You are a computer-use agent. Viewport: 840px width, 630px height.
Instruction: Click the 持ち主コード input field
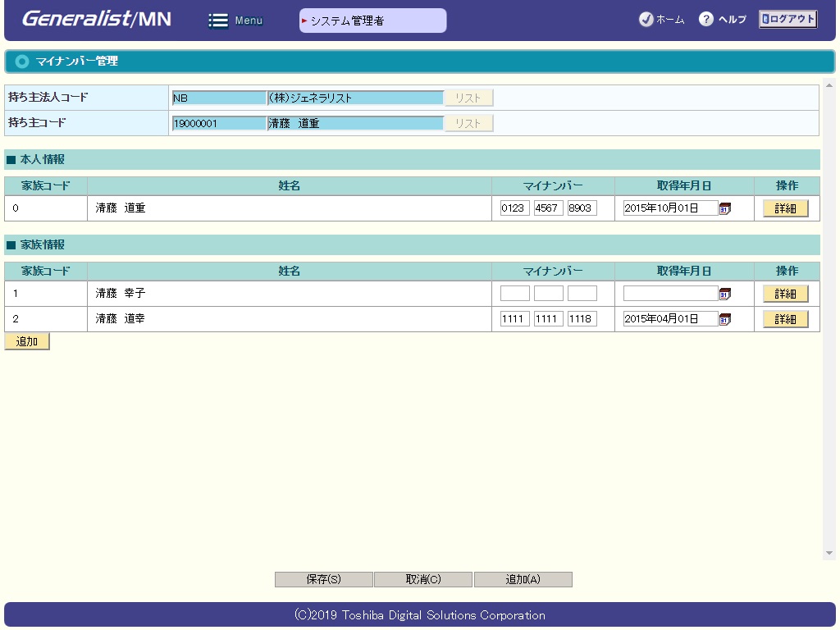tap(219, 123)
